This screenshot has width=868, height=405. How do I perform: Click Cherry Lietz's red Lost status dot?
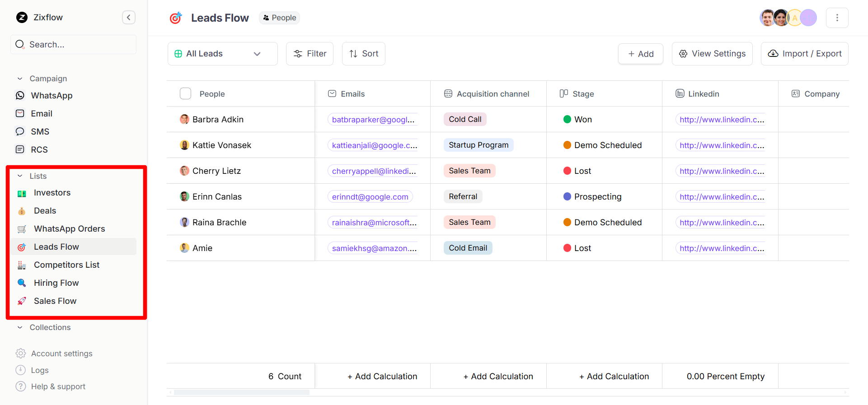568,171
